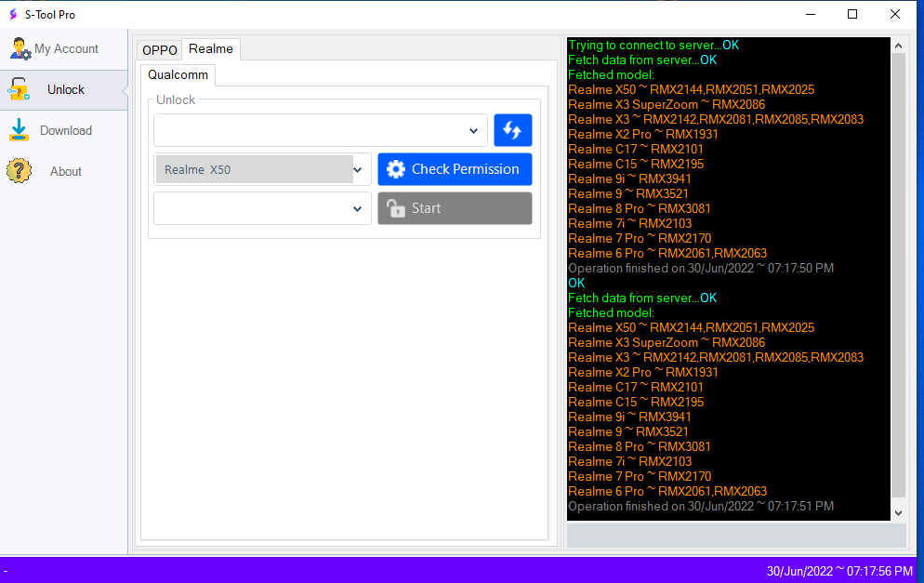The image size is (924, 583).
Task: Click the log scrollbar up arrow
Action: [x=898, y=46]
